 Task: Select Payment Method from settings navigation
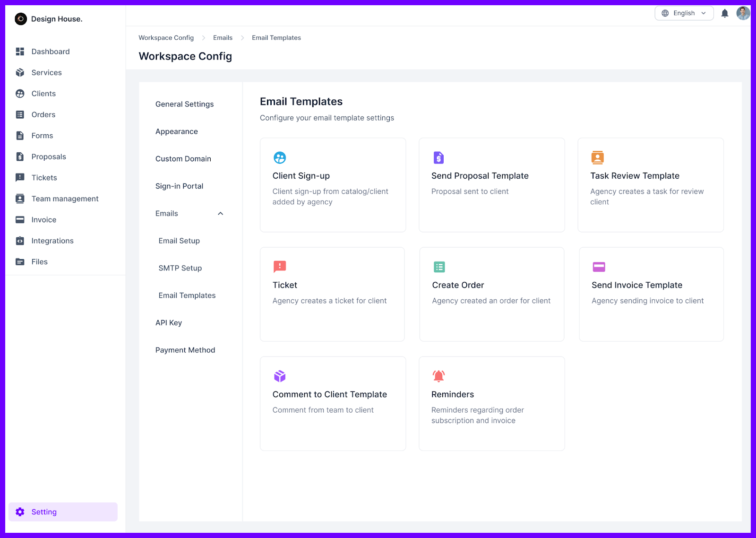[x=185, y=350]
